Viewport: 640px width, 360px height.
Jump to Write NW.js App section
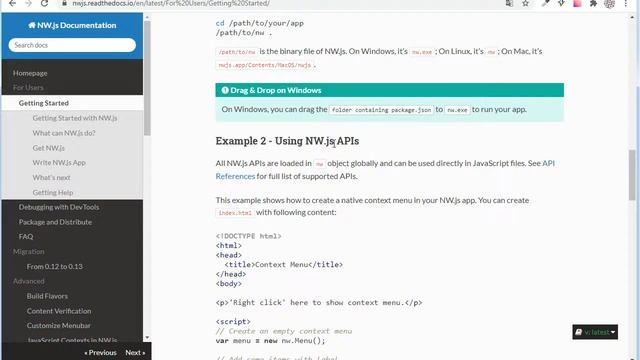click(59, 162)
